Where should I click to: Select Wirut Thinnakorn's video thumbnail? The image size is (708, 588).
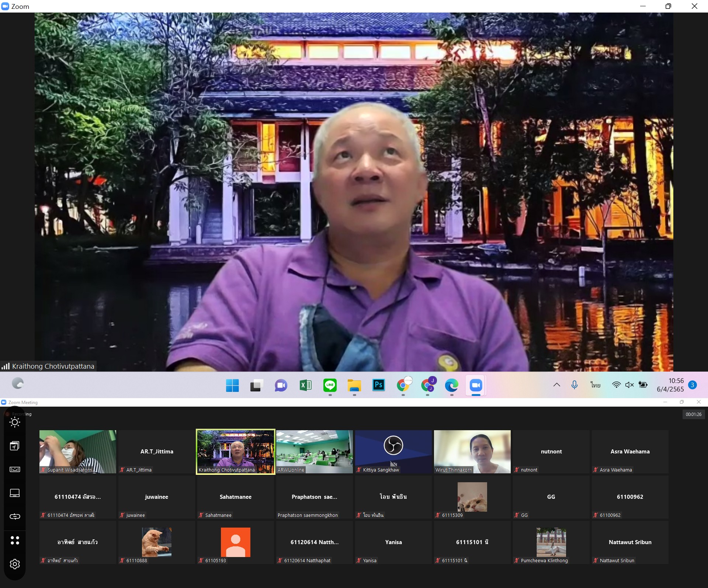pyautogui.click(x=472, y=452)
